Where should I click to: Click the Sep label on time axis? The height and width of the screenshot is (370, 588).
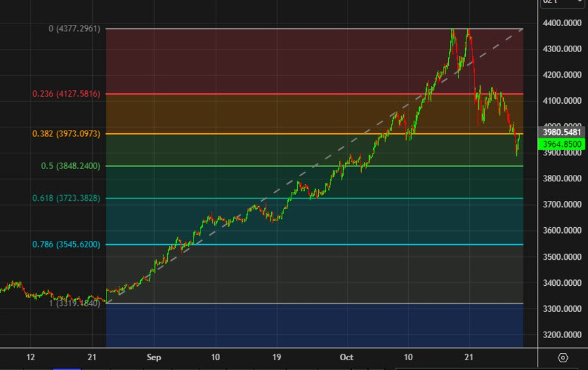tap(154, 357)
